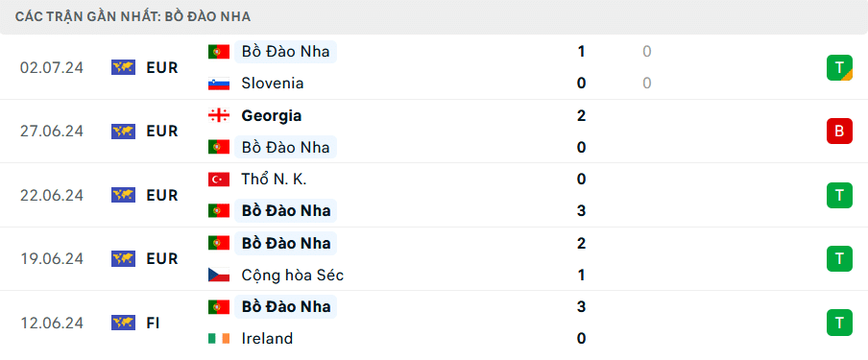Click the Czech Republic flag icon

(x=219, y=275)
